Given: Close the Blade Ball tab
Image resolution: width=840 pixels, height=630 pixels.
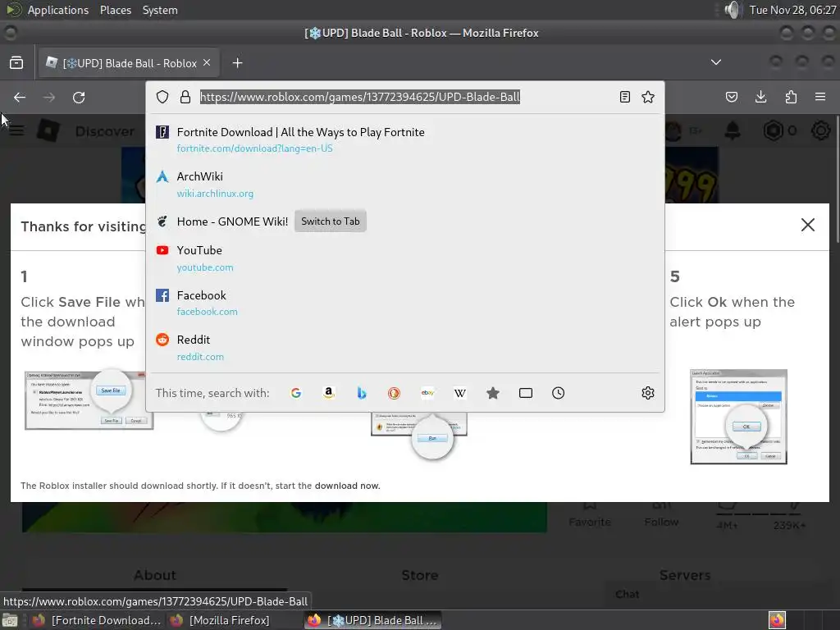Looking at the screenshot, I should 207,62.
